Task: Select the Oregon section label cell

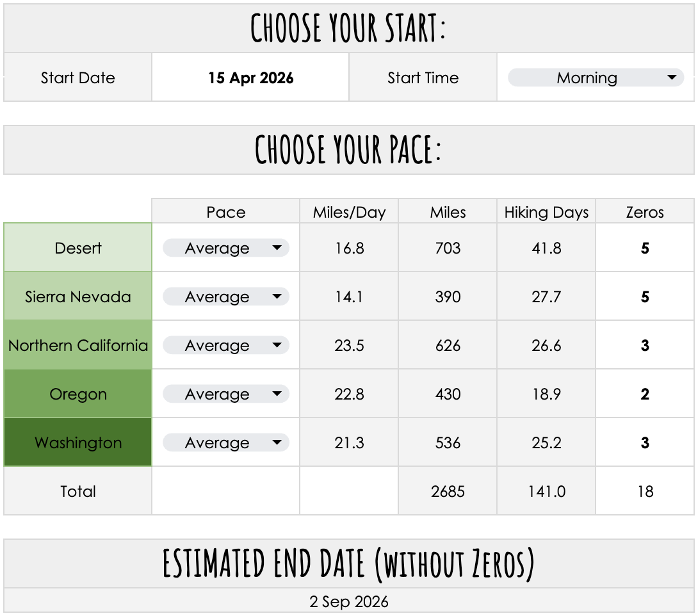Action: pos(78,393)
